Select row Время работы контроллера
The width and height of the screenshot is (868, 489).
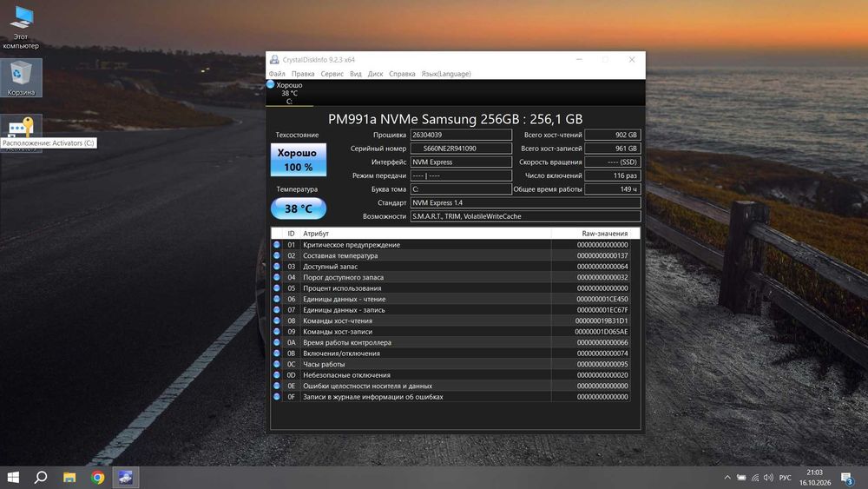[x=451, y=342]
